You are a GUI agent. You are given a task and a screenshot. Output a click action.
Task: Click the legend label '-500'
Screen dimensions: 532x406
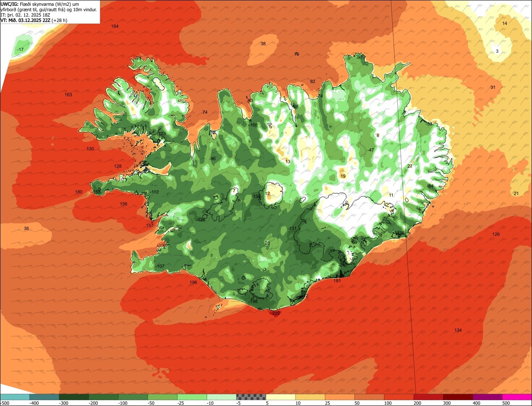(x=5, y=403)
